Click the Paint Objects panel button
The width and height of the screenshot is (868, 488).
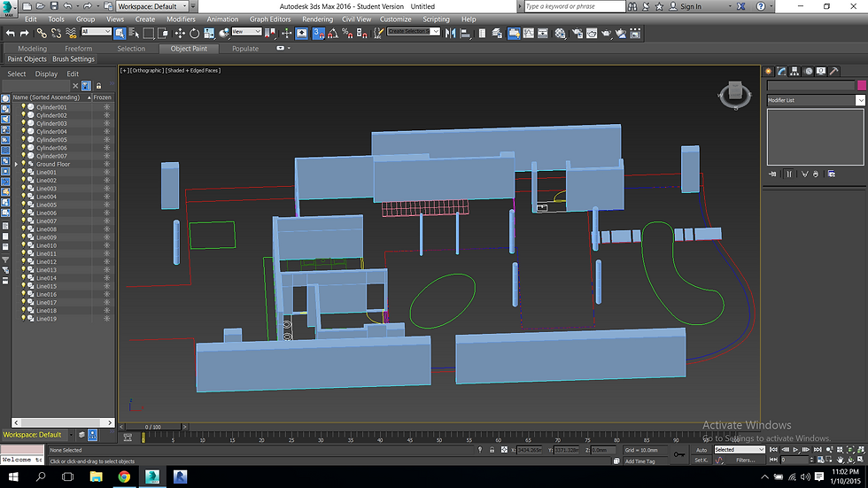(27, 59)
